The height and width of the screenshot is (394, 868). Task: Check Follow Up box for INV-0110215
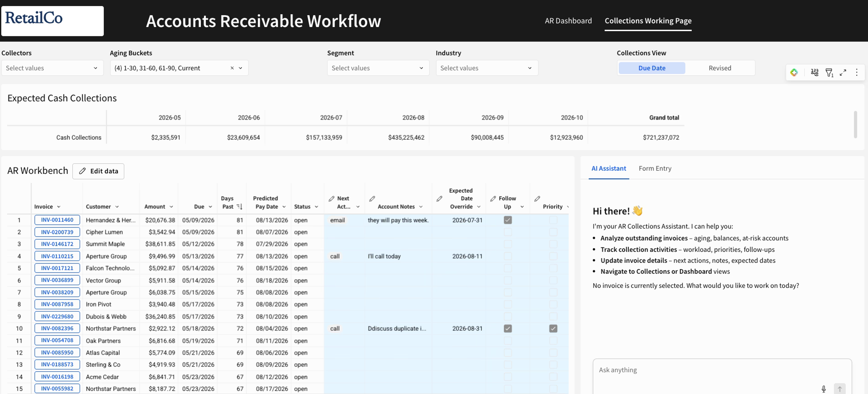click(507, 256)
